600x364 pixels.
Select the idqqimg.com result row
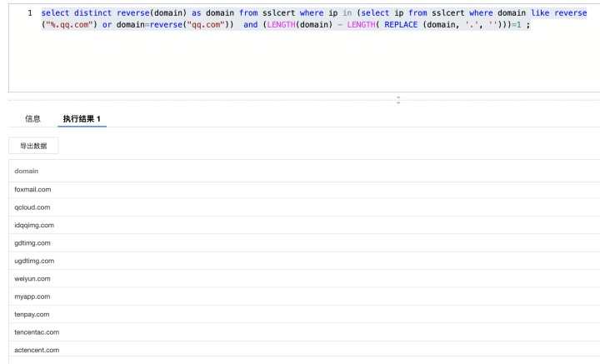[304, 225]
